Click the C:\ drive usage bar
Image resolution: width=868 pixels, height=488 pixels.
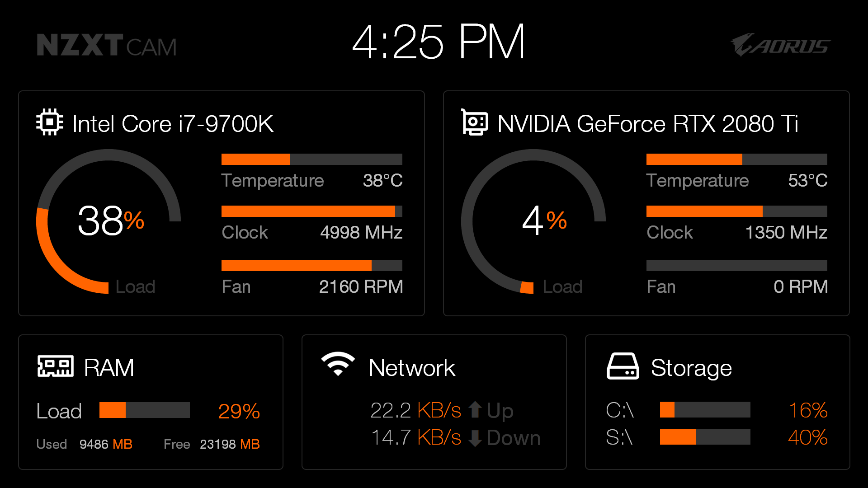(705, 409)
